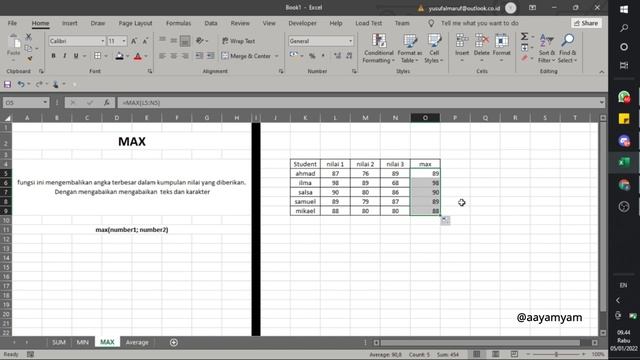Select the MIN sheet tab

tap(82, 342)
